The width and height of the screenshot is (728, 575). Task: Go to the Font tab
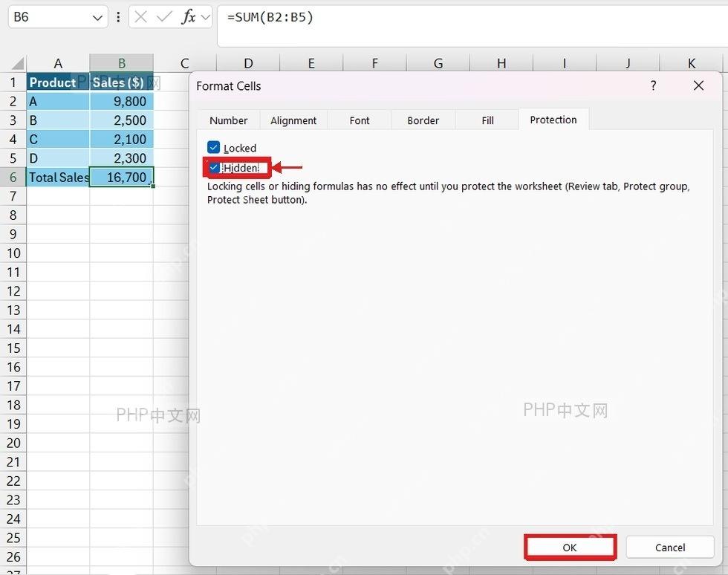point(360,120)
